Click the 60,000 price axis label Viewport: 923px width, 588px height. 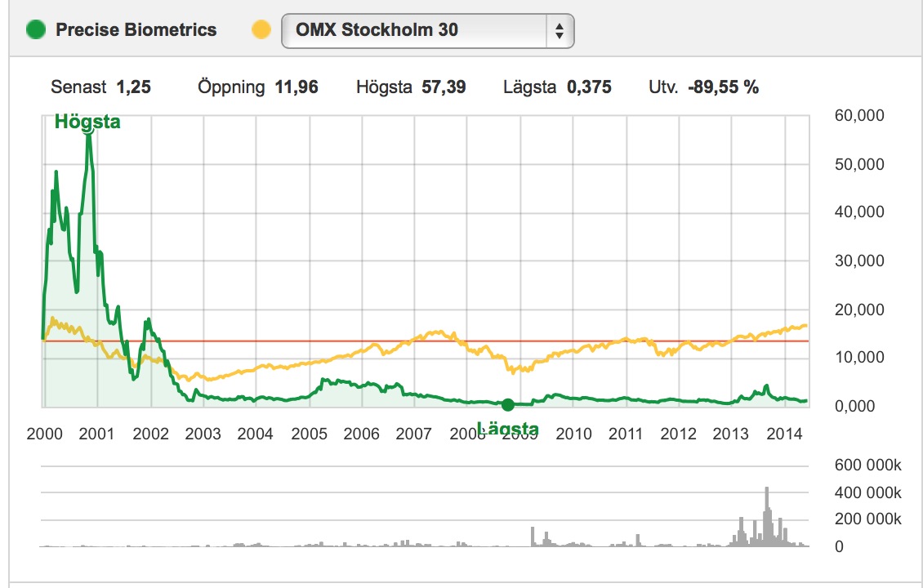click(x=859, y=116)
